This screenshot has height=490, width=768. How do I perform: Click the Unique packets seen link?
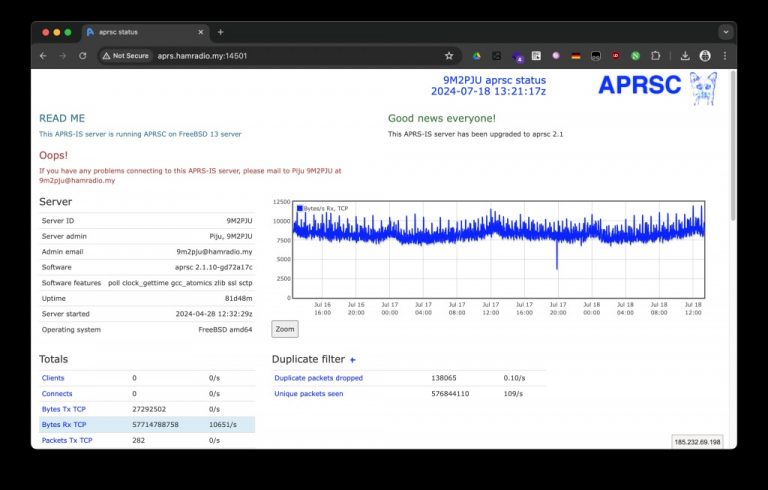(309, 394)
